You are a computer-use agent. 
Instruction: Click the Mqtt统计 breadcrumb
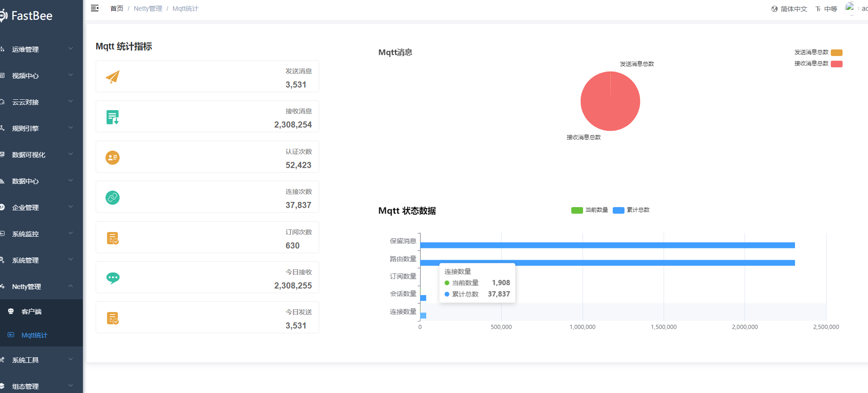coord(186,8)
